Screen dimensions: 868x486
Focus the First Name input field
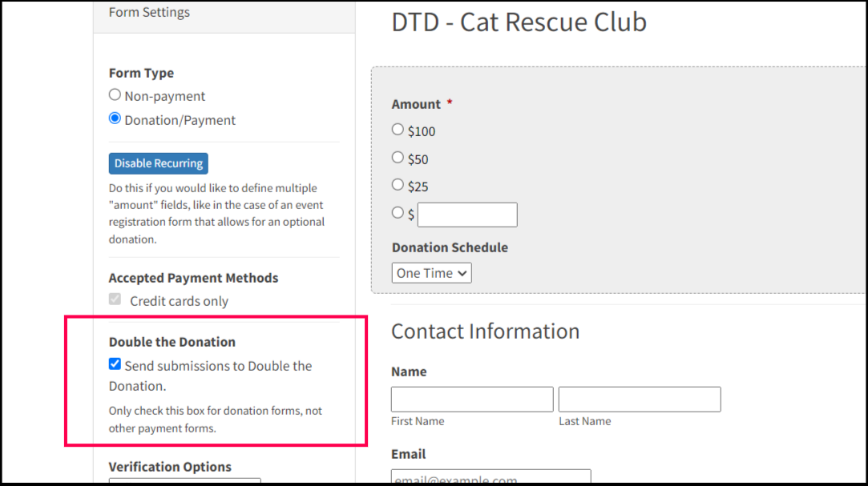point(472,399)
